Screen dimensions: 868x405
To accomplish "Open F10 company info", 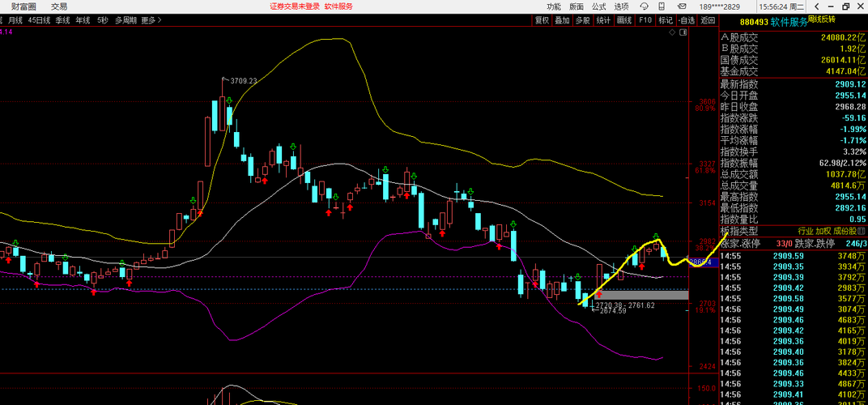I will pyautogui.click(x=645, y=20).
